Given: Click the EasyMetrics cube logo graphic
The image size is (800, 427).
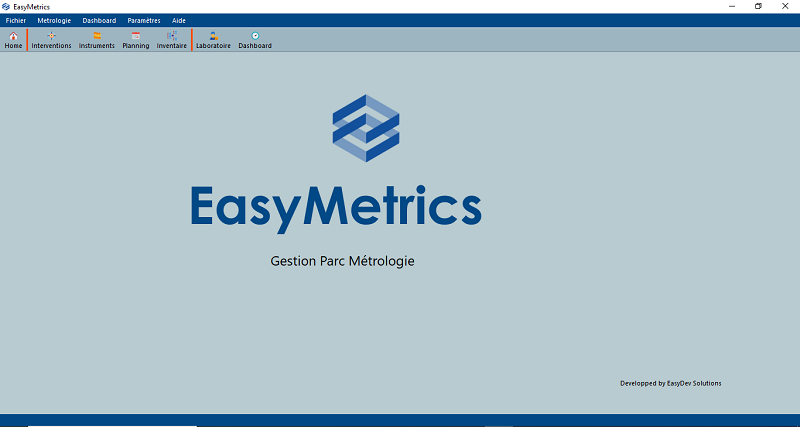Looking at the screenshot, I should (365, 128).
